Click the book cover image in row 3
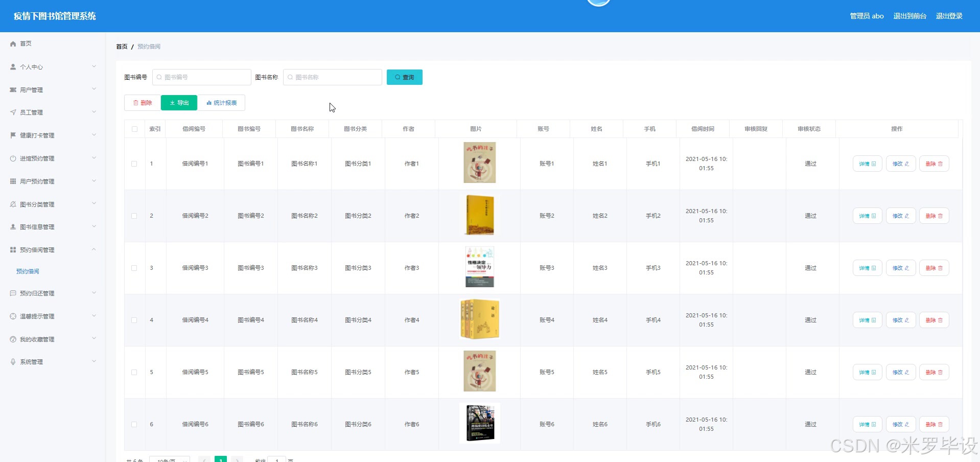 tap(479, 267)
